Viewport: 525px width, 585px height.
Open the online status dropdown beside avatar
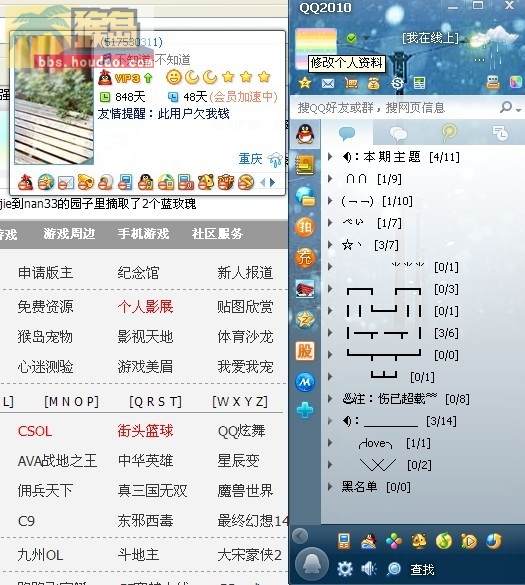pos(366,38)
